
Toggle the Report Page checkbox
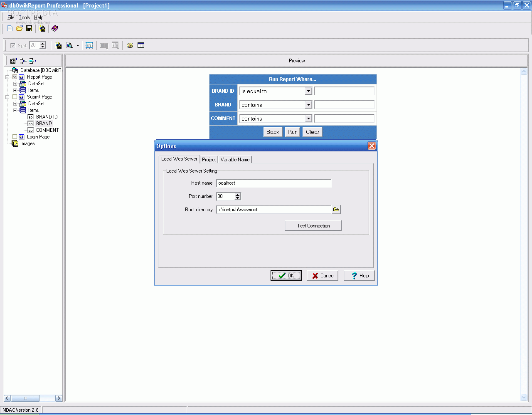[x=15, y=77]
